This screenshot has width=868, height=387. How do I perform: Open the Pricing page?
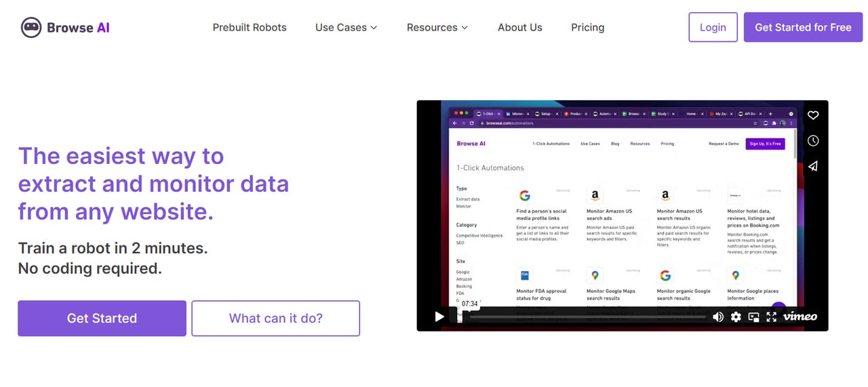(x=588, y=28)
